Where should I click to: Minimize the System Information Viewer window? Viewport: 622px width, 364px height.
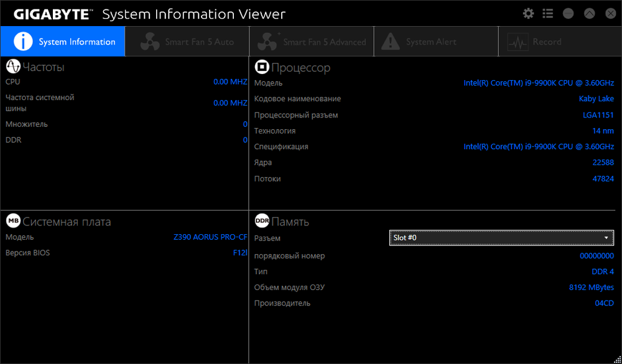[568, 13]
